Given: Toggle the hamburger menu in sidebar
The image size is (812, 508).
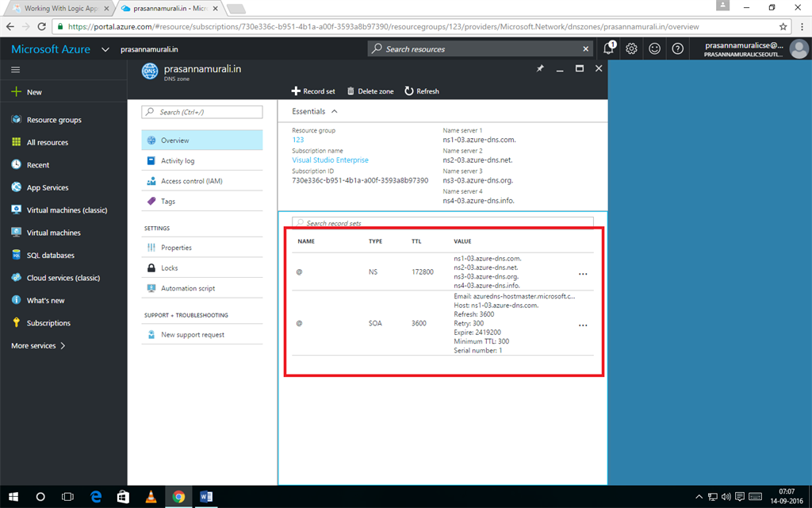Looking at the screenshot, I should click(x=16, y=70).
